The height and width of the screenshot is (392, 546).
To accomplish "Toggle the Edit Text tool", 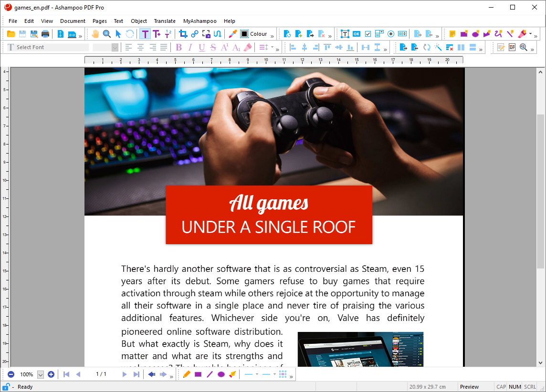I will (145, 34).
